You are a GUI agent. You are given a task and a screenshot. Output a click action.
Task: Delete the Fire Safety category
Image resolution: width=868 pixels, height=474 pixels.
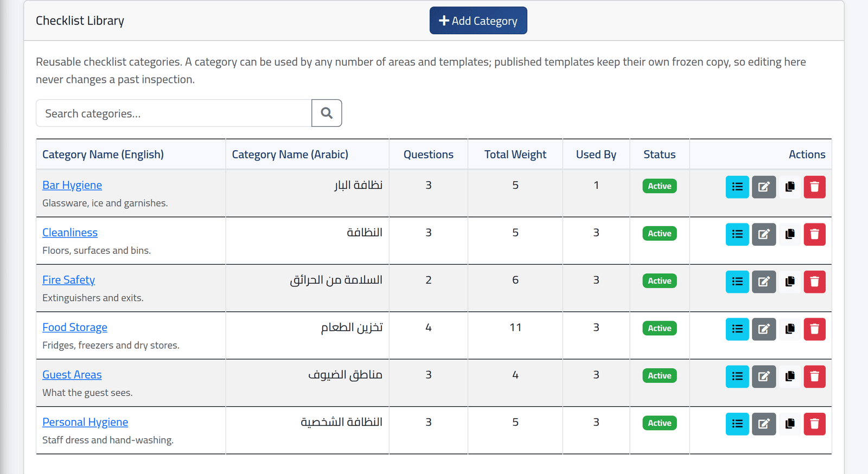click(x=814, y=281)
